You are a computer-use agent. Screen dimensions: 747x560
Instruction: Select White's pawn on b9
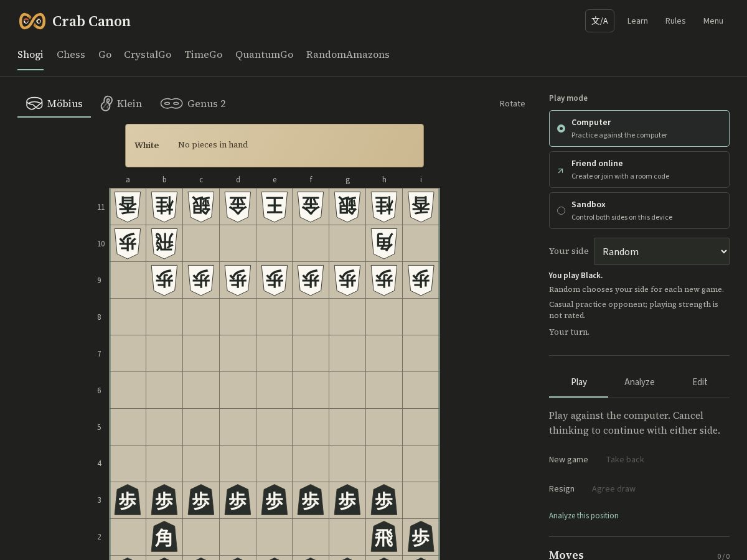pos(164,280)
